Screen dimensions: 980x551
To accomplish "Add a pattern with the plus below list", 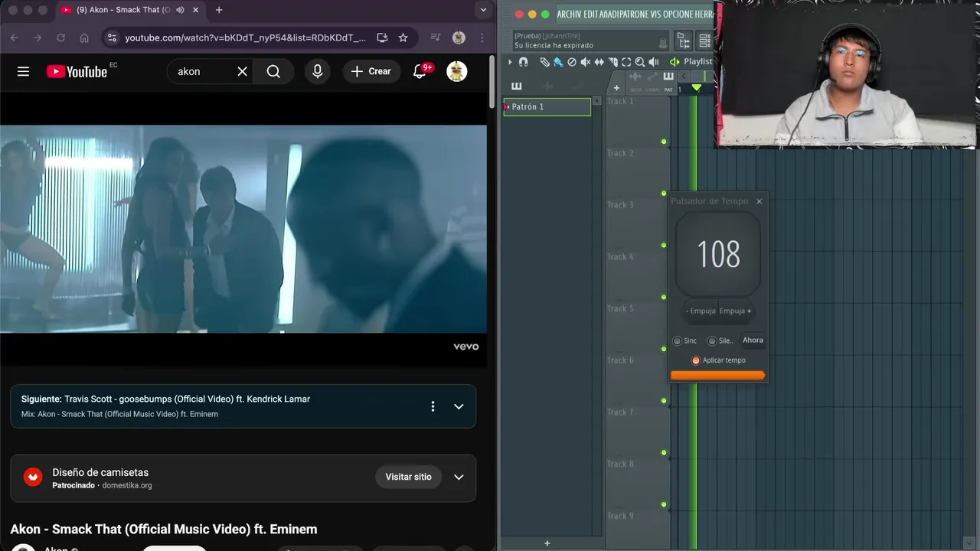I will pyautogui.click(x=547, y=543).
